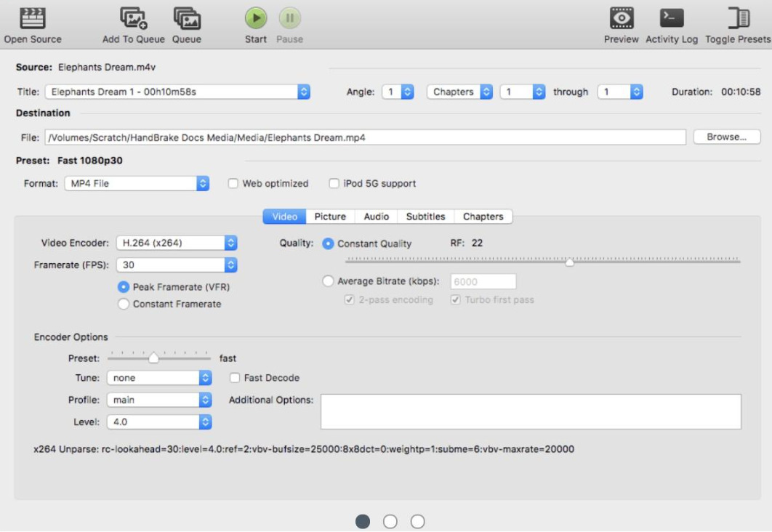Select the Constant Framerate radio button
The height and width of the screenshot is (532, 772).
(124, 305)
